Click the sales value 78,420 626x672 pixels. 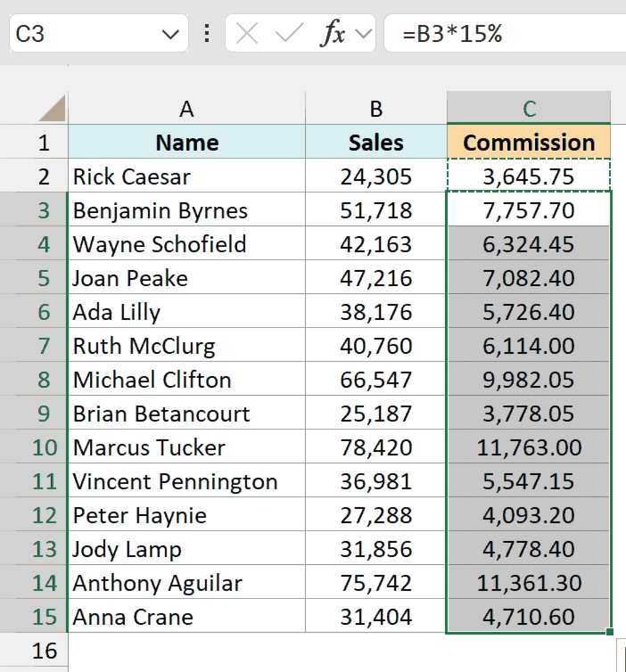tap(376, 447)
